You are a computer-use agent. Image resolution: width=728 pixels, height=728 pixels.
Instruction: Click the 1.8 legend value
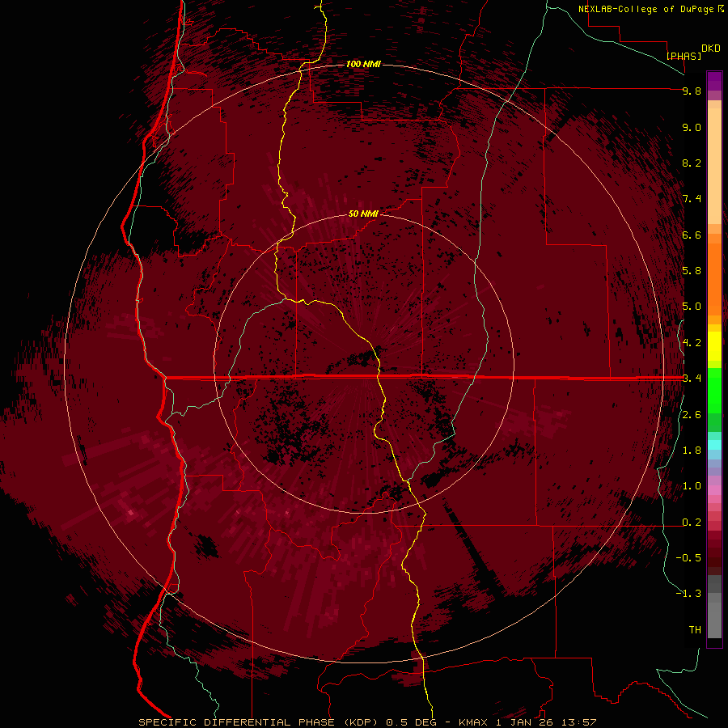[x=692, y=451]
